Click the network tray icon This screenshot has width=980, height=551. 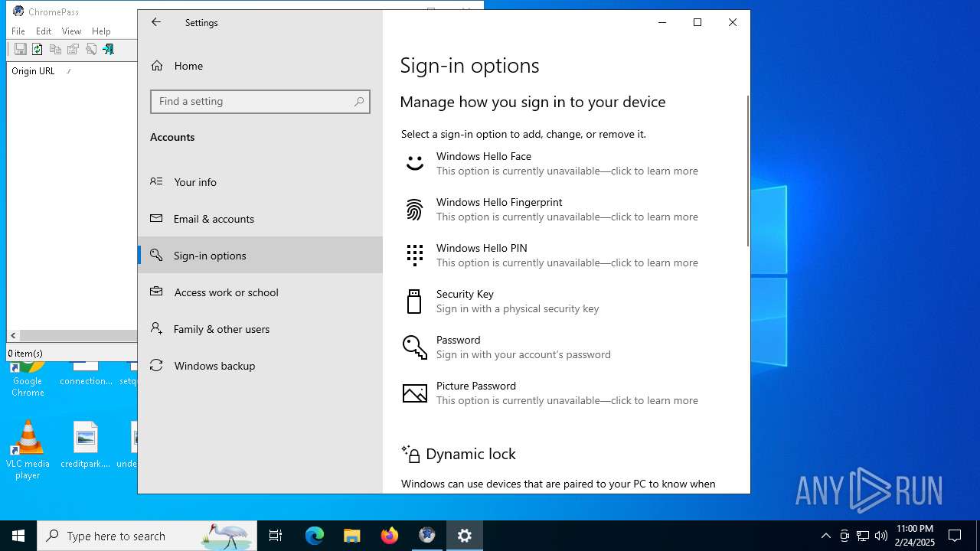[863, 536]
